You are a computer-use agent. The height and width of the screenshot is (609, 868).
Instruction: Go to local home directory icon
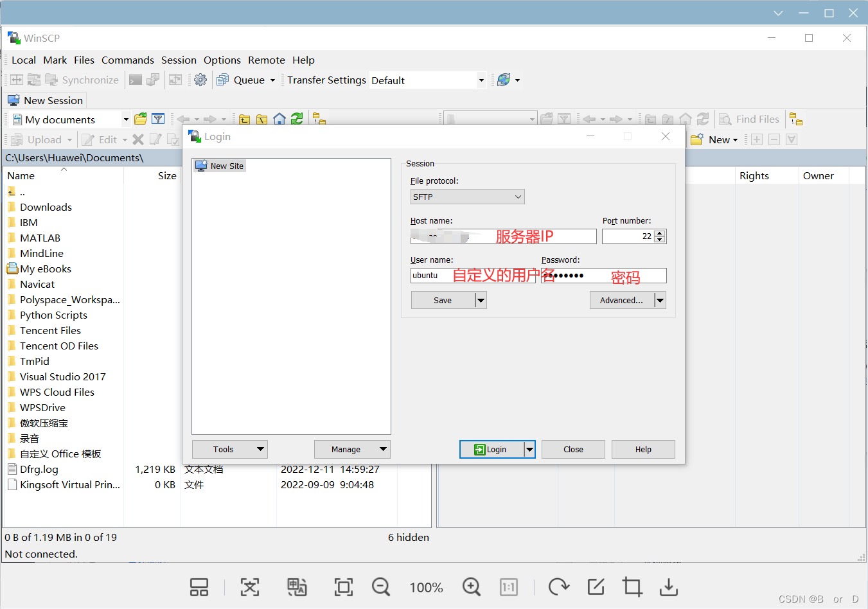[279, 119]
